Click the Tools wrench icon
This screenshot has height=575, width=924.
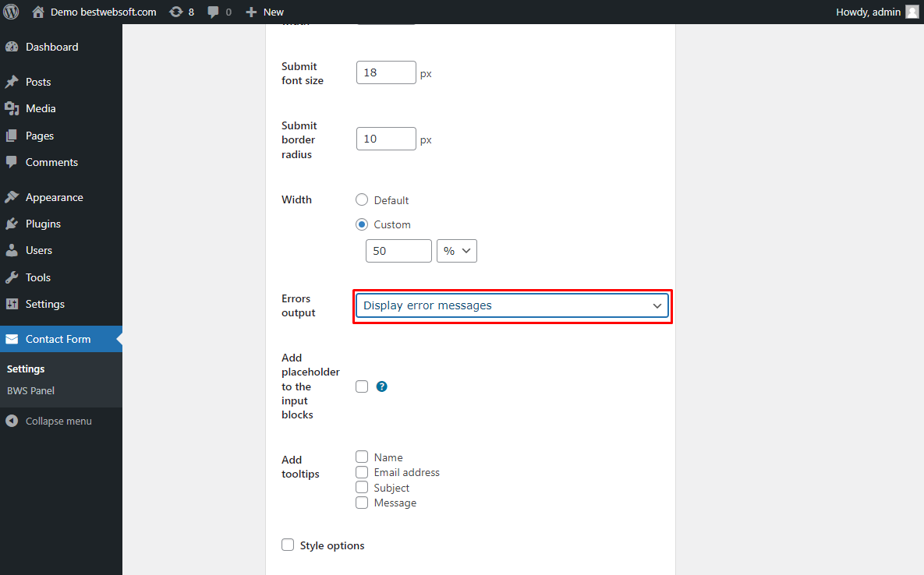[12, 277]
